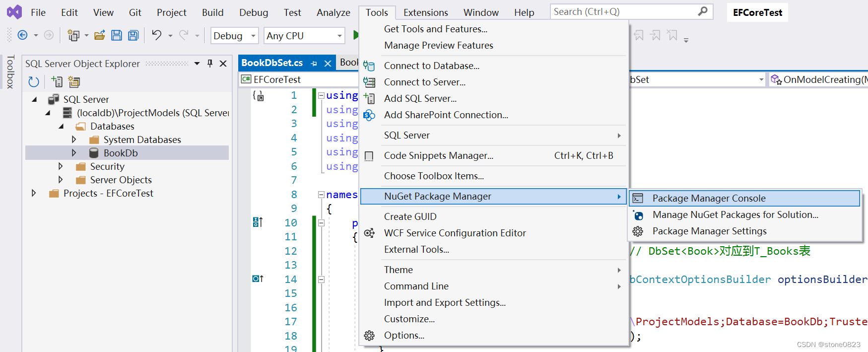
Task: Open the Build menu
Action: 212,12
